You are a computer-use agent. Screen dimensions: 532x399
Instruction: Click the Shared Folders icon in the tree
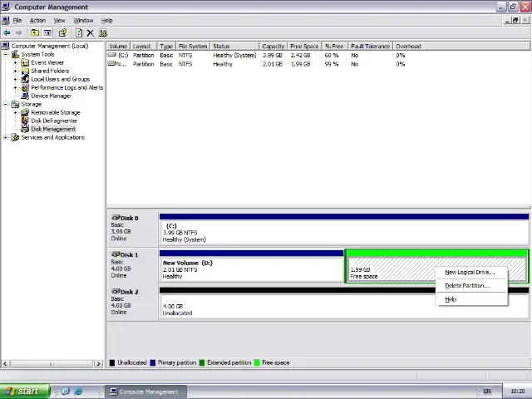(25, 71)
